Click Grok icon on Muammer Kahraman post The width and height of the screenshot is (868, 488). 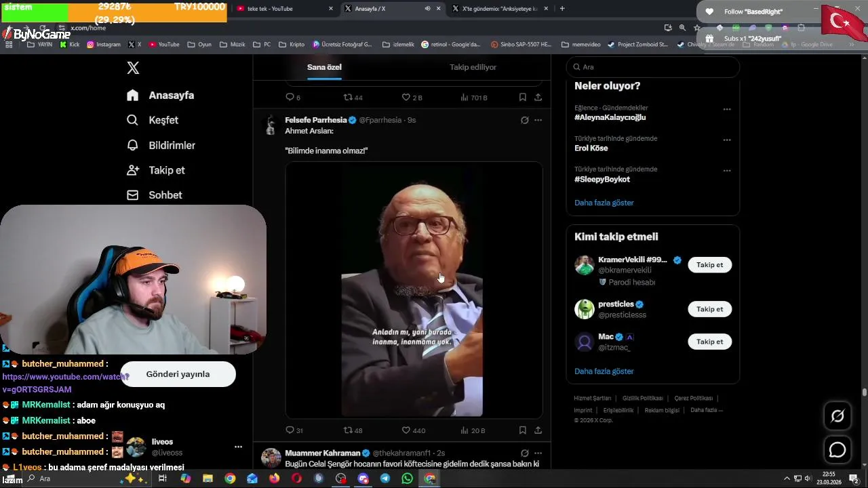pos(524,453)
